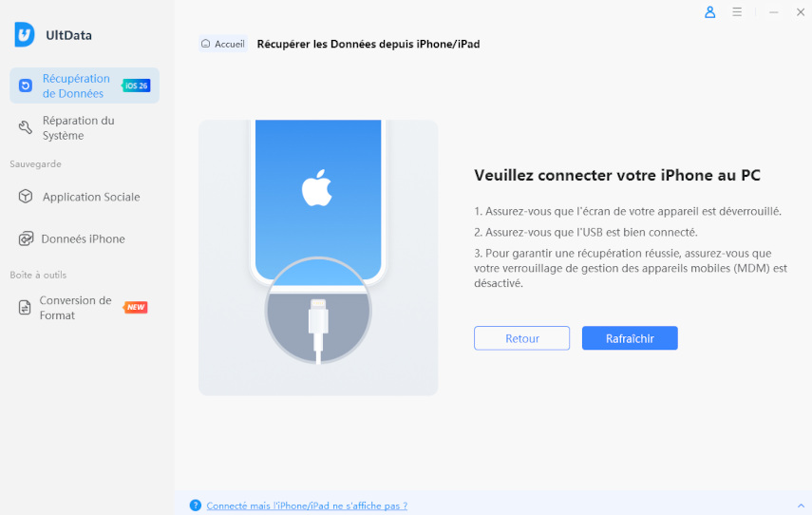Click the blue question mark help icon
This screenshot has width=812, height=515.
pyautogui.click(x=196, y=505)
